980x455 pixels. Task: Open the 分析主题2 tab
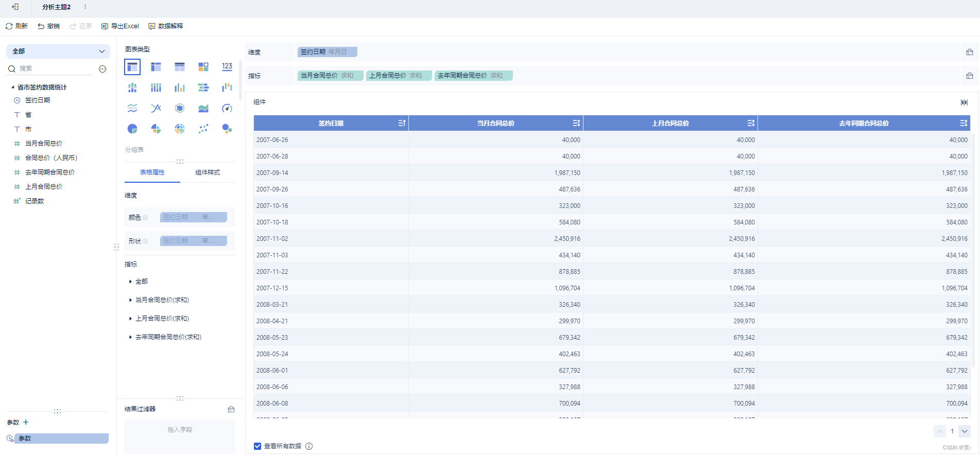tap(56, 7)
